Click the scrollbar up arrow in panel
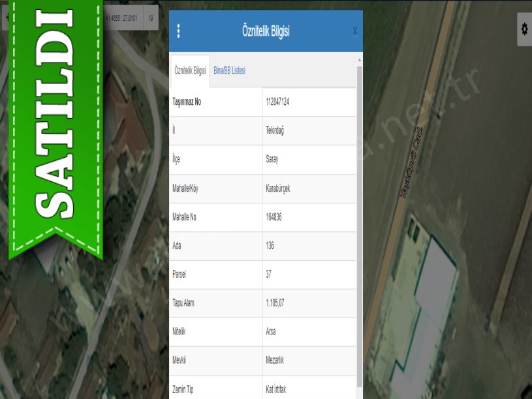Viewport: 532px width, 399px height. click(360, 60)
